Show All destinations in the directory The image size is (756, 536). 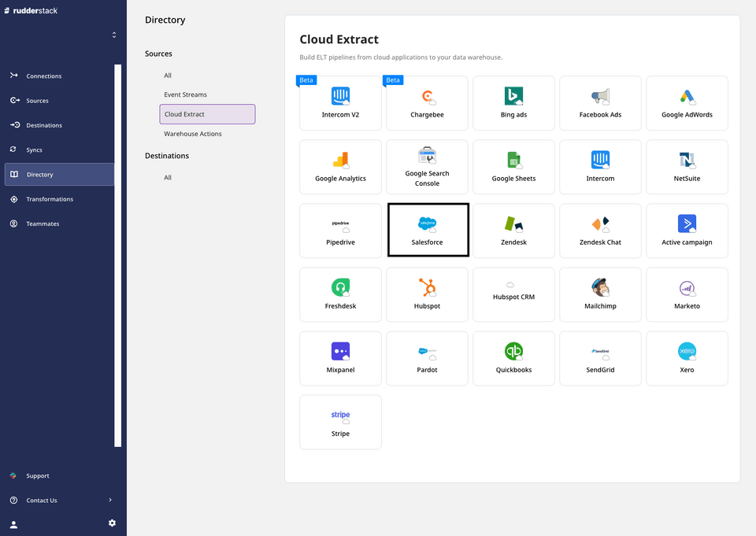coord(167,177)
